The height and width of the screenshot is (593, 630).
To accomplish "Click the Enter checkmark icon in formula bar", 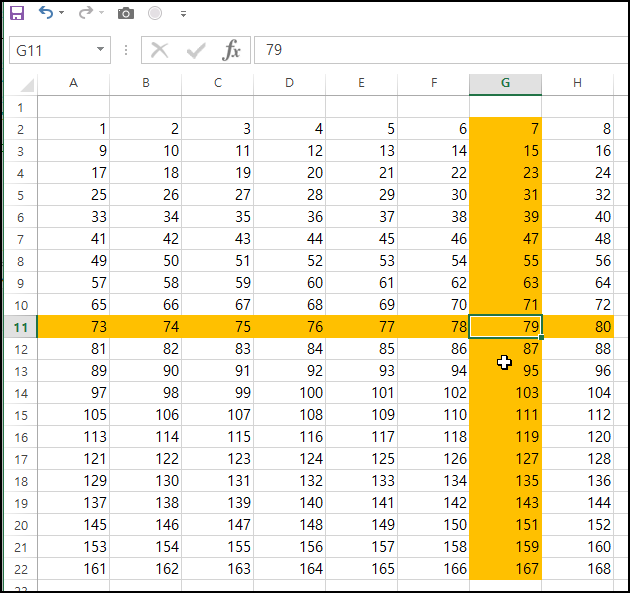I will 196,51.
